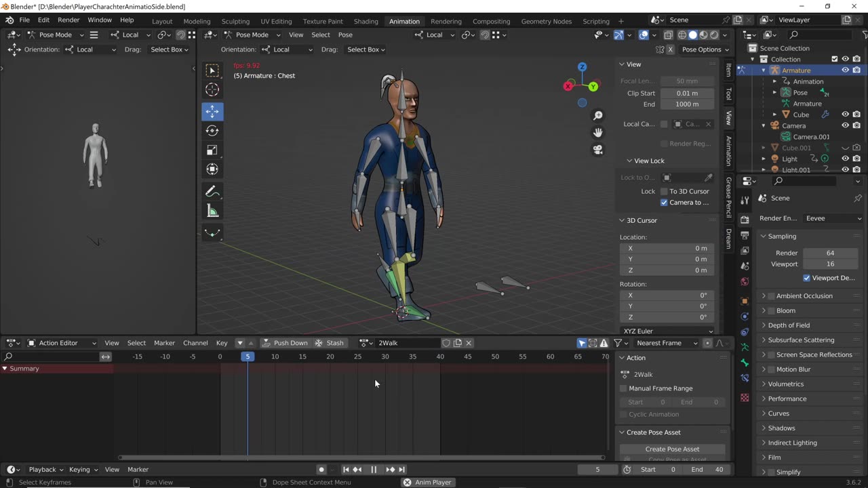Jump to next keyframe
This screenshot has width=868, height=488.
(390, 469)
